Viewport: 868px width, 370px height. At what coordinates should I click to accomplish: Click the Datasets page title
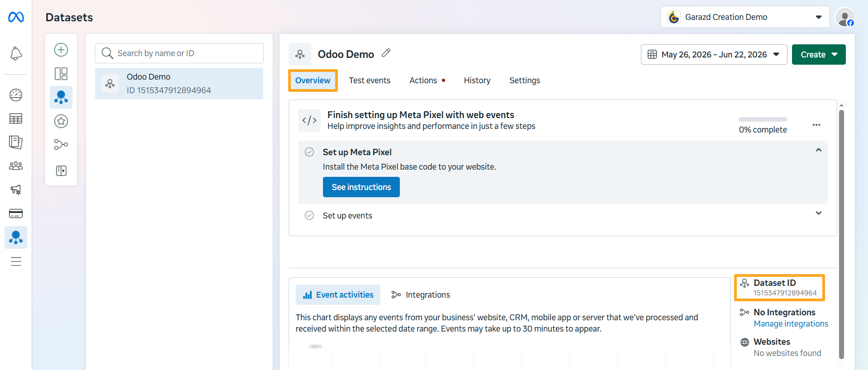click(69, 18)
